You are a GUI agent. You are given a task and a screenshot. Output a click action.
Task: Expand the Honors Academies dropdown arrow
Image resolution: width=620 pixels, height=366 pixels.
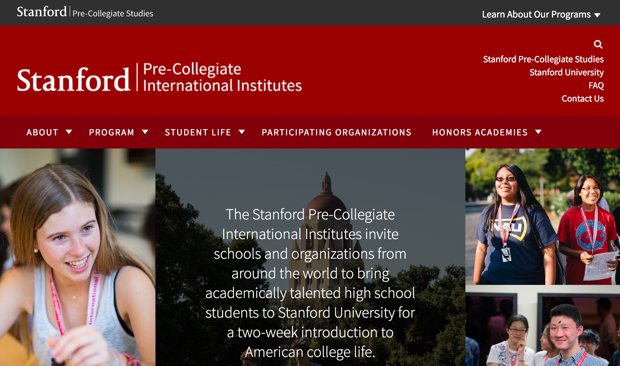point(538,132)
